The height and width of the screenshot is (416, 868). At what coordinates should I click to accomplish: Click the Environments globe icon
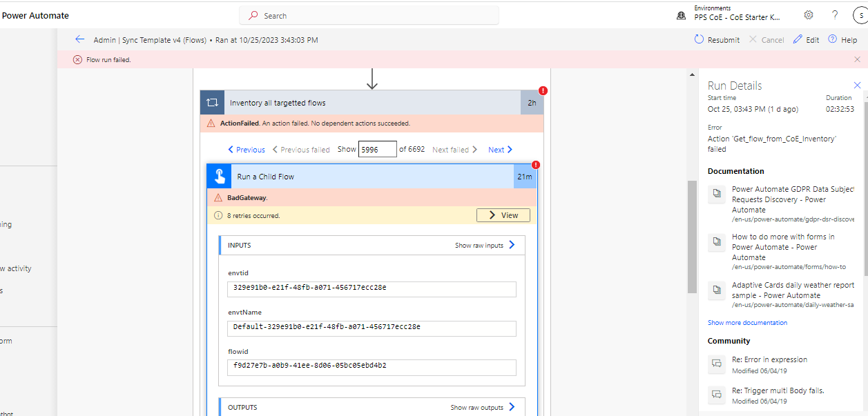(681, 14)
